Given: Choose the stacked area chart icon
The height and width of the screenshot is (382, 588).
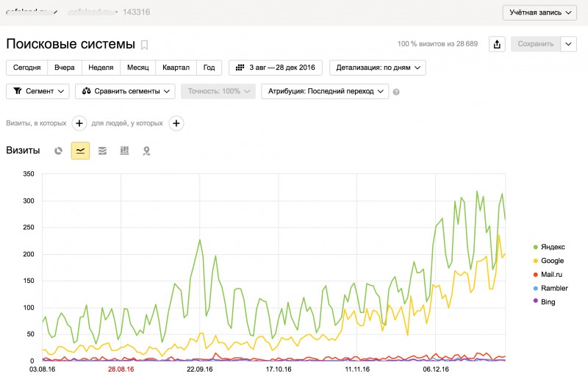Looking at the screenshot, I should (x=102, y=151).
